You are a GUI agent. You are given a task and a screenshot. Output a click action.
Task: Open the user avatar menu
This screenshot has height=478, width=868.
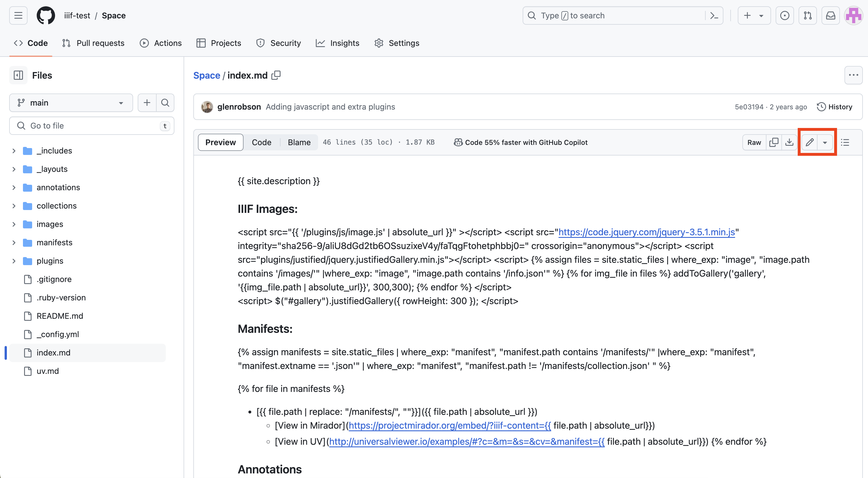[x=853, y=15]
